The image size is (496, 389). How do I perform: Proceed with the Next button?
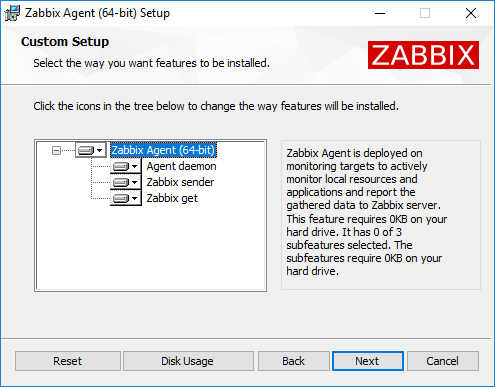[368, 361]
